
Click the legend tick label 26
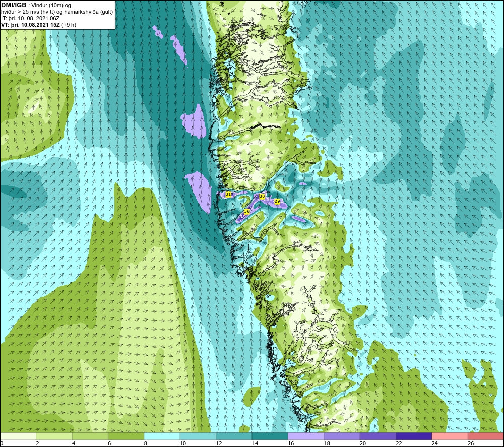point(471,443)
